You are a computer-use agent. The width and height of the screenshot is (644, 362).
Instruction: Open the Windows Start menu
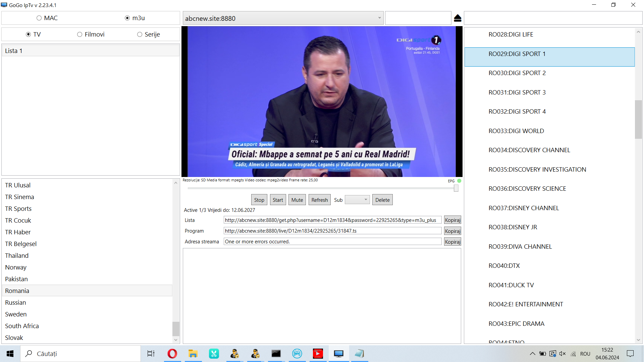pos(10,354)
